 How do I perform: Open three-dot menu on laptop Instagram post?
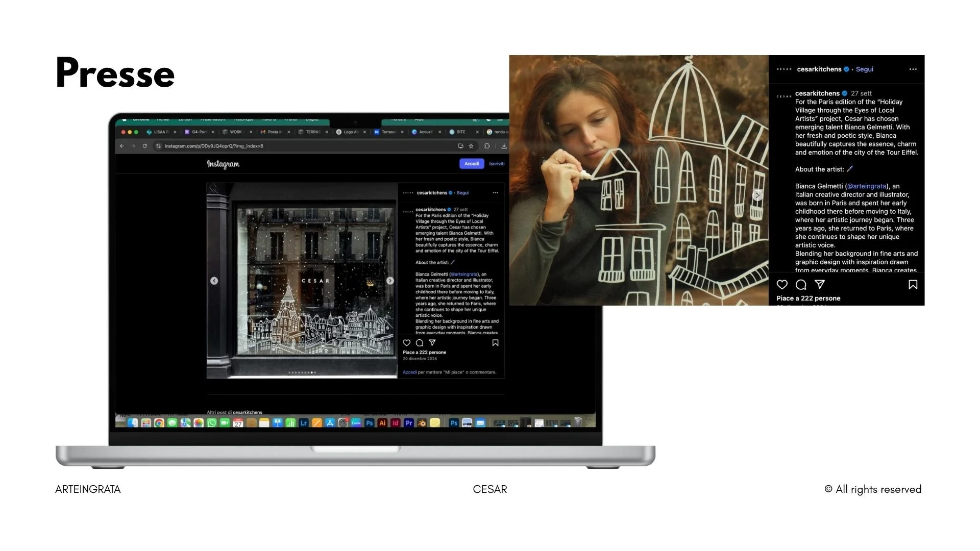(495, 193)
